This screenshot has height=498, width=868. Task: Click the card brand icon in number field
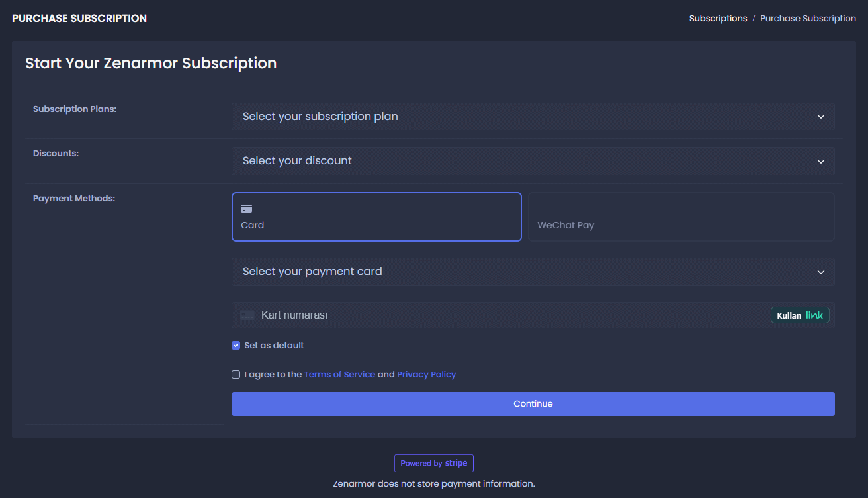click(x=247, y=315)
